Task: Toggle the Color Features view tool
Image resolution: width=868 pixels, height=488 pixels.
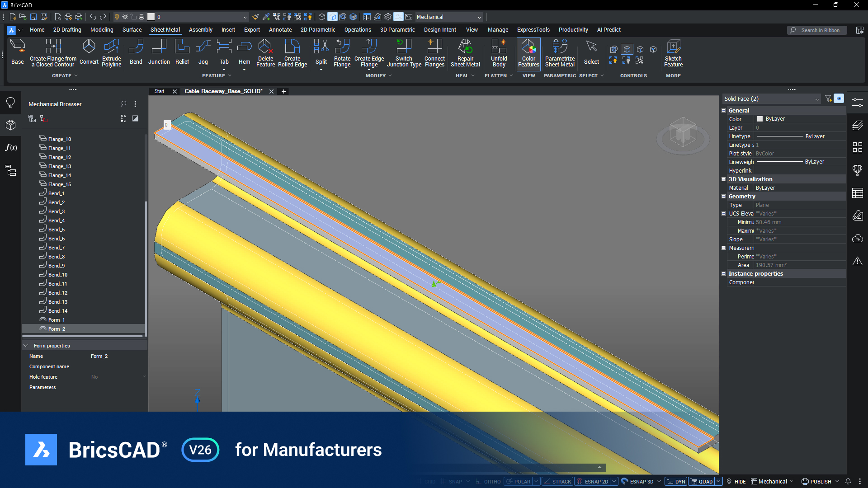Action: click(x=528, y=52)
